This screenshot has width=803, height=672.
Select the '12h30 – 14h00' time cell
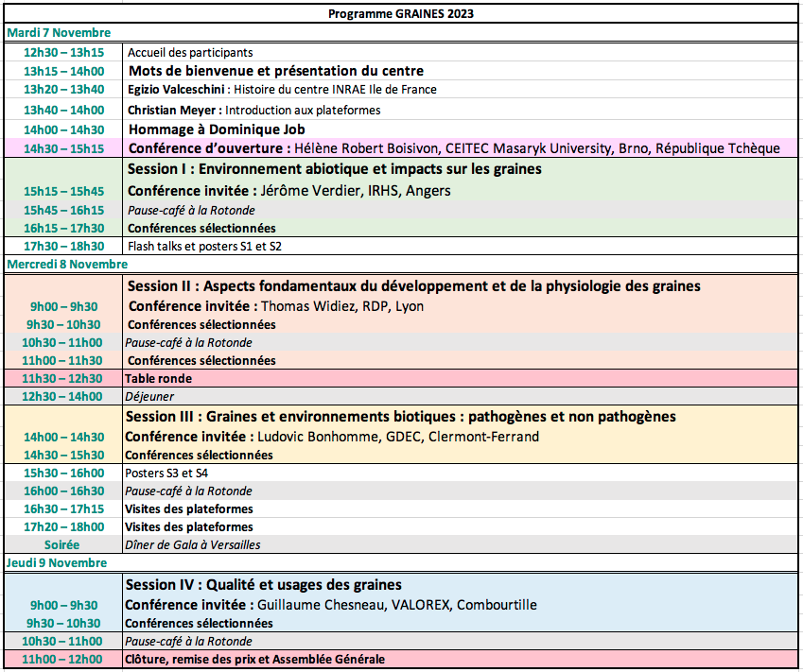62,397
